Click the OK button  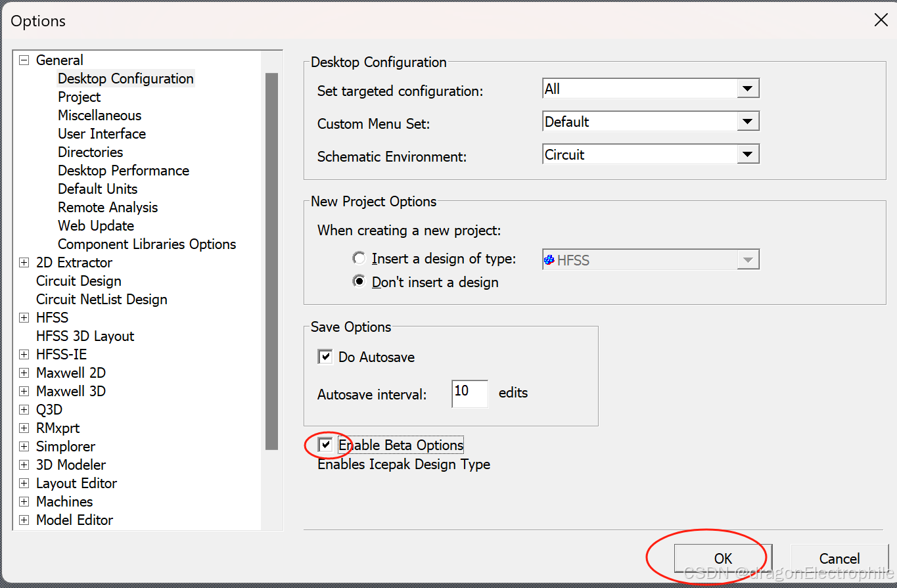point(723,558)
